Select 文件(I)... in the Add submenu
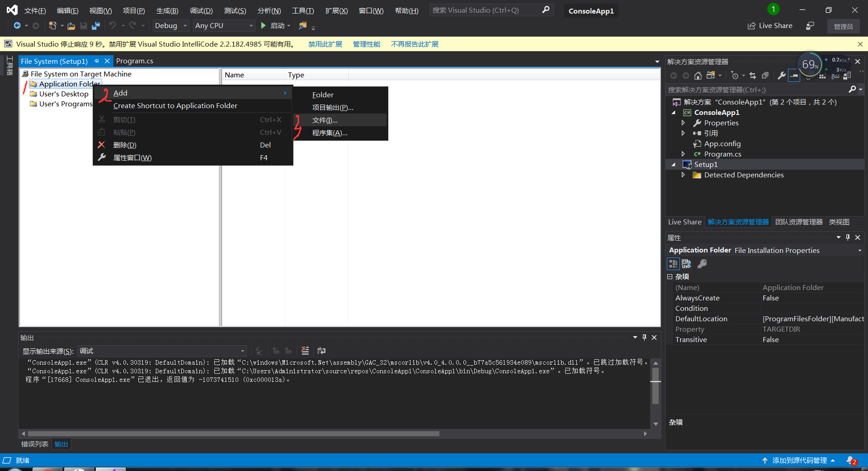 click(x=340, y=120)
